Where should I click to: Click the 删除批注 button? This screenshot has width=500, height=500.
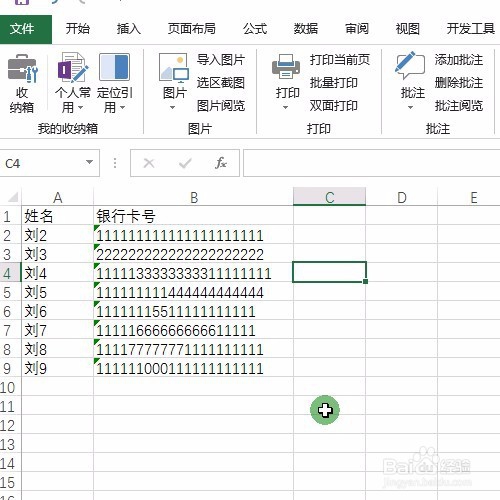click(x=459, y=83)
